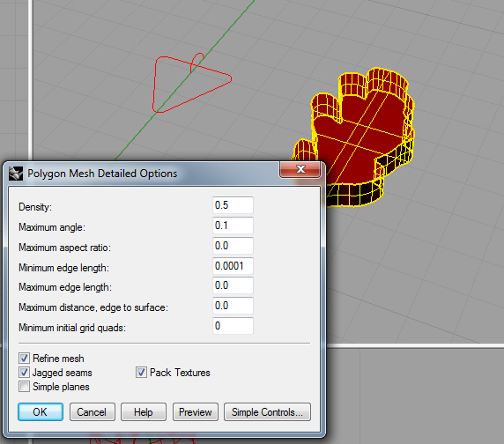Click the Maximum aspect ratio field
The height and width of the screenshot is (444, 504).
pos(233,246)
